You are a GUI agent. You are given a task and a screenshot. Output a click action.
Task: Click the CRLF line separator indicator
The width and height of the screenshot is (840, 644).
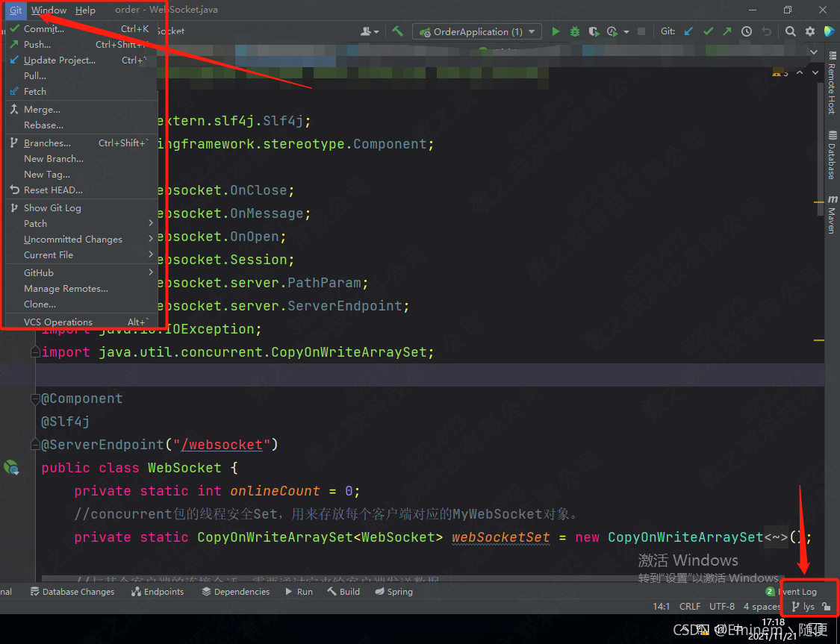click(x=690, y=607)
